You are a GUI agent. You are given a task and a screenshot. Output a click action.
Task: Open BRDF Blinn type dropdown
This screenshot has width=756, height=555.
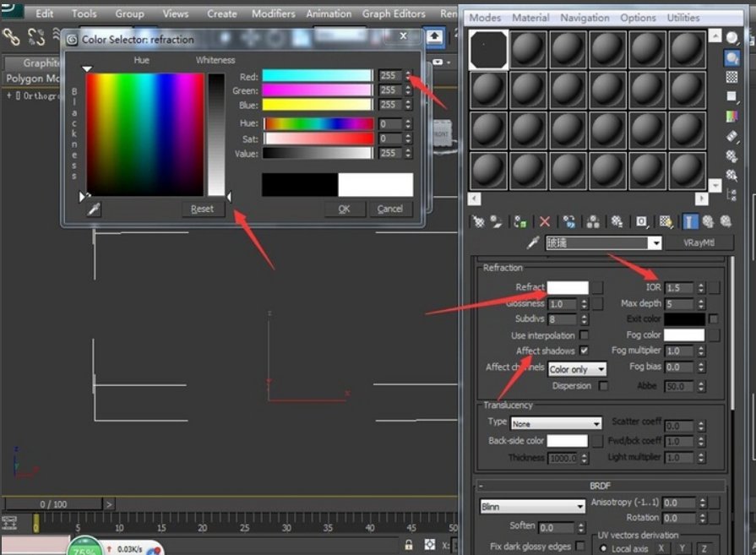click(532, 506)
